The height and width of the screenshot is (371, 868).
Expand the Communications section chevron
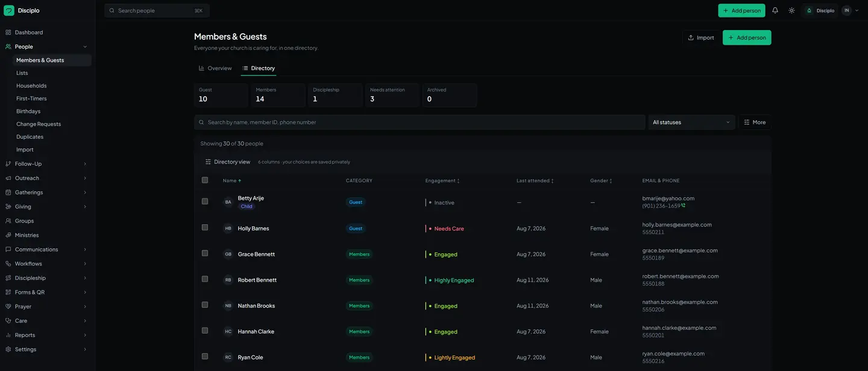tap(85, 250)
